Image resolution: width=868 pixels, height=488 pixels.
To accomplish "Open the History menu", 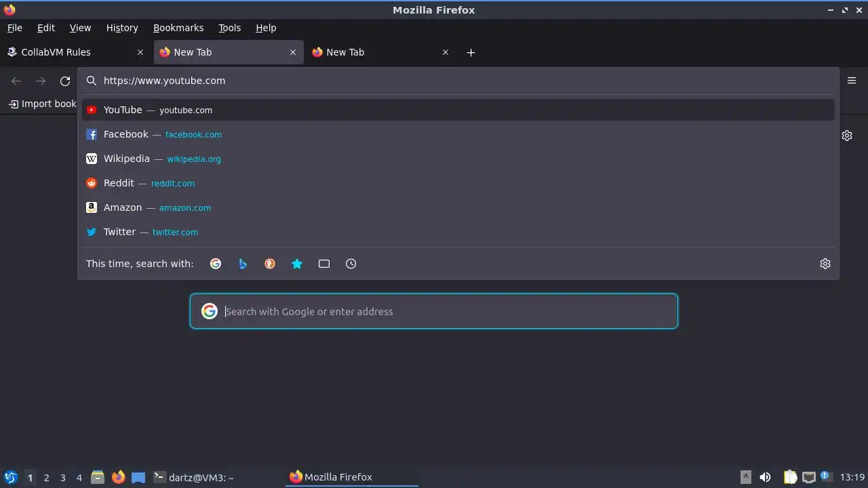I will pos(122,28).
